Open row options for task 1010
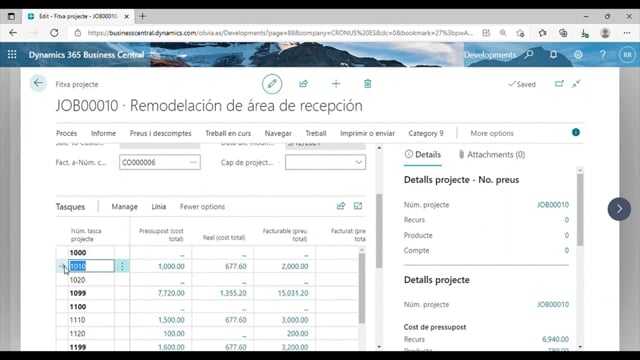Screen dimensions: 640x360 point(122,266)
